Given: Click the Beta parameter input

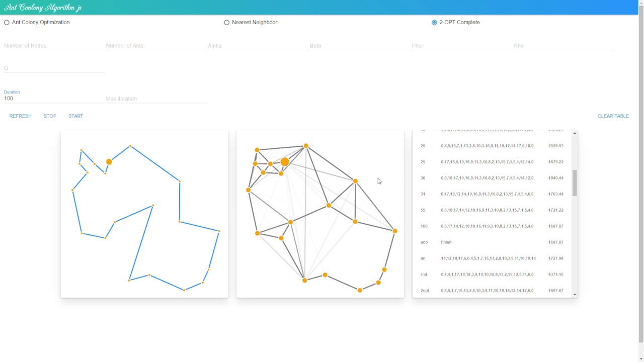Looking at the screenshot, I should [360, 46].
